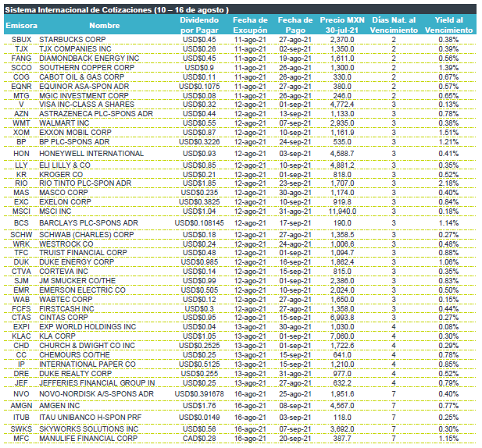
Task: Click WALMART INC name cell
Action: tap(64, 123)
